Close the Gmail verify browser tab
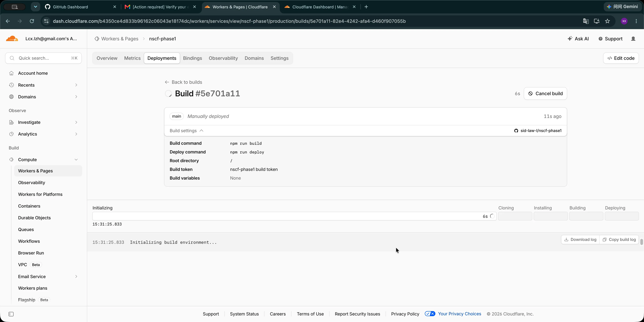Viewport: 644px width, 322px height. [195, 7]
